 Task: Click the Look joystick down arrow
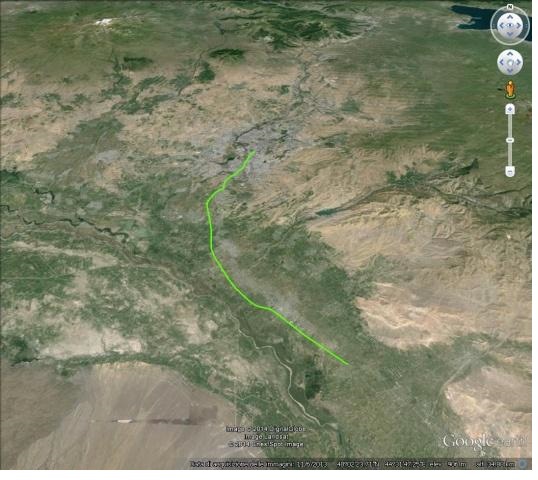coord(510,34)
